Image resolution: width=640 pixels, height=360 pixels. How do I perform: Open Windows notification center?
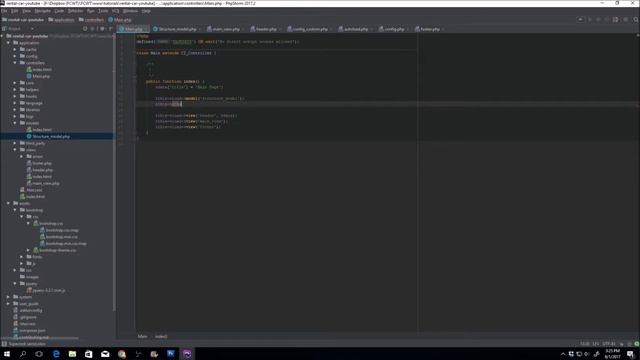(631, 354)
